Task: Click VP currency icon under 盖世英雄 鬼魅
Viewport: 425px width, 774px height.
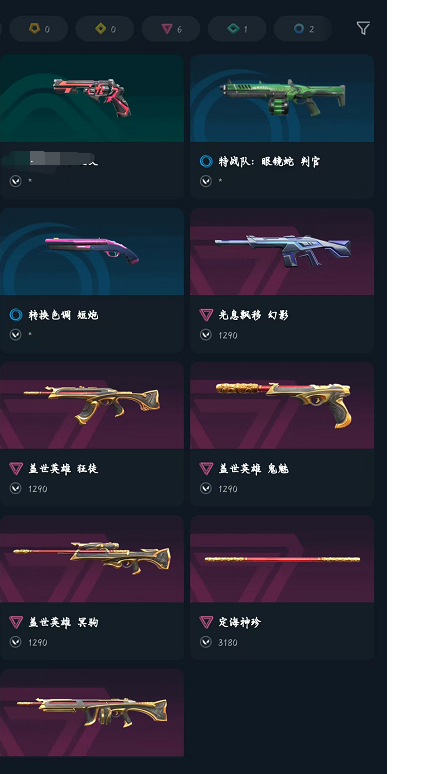Action: click(206, 489)
